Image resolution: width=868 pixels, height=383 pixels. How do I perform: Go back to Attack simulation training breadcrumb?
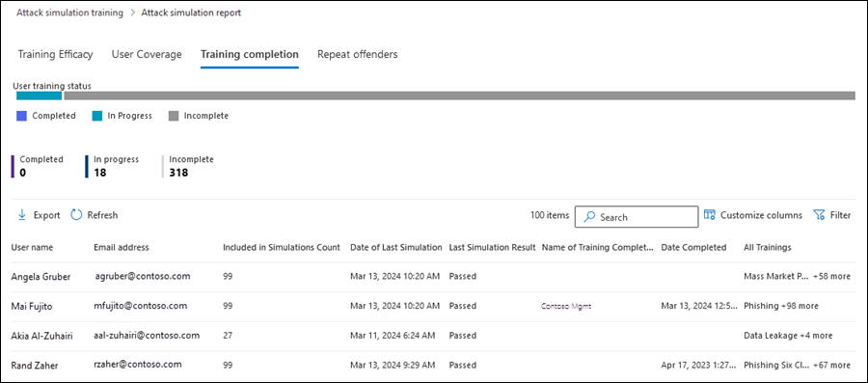coord(69,13)
